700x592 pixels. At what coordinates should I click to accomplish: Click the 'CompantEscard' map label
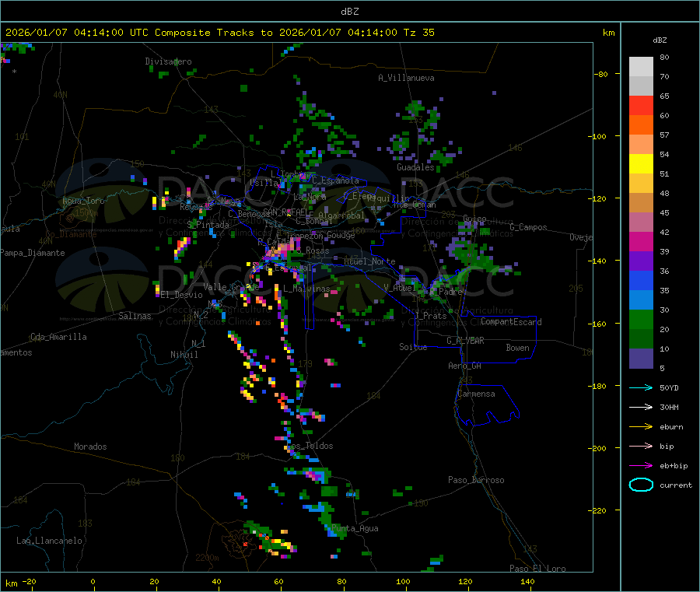point(511,322)
